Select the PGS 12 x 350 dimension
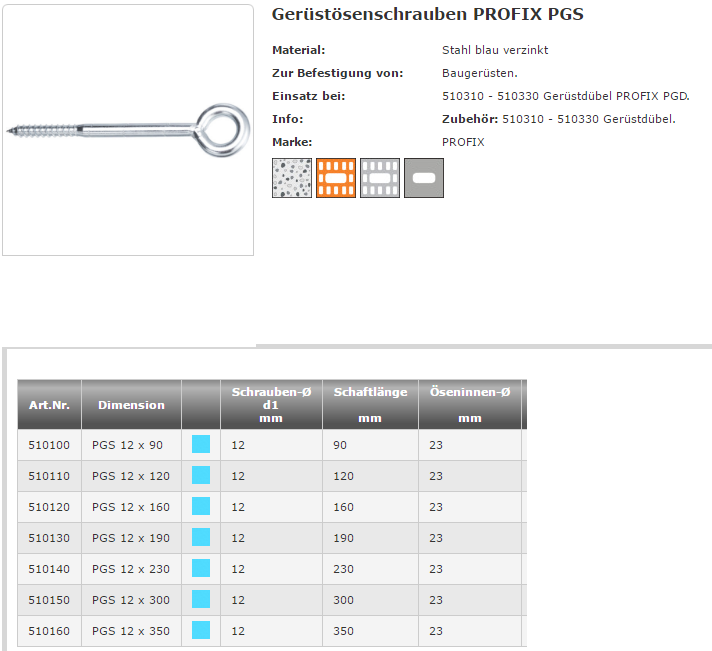Viewport: 712px width, 651px height. click(x=131, y=631)
